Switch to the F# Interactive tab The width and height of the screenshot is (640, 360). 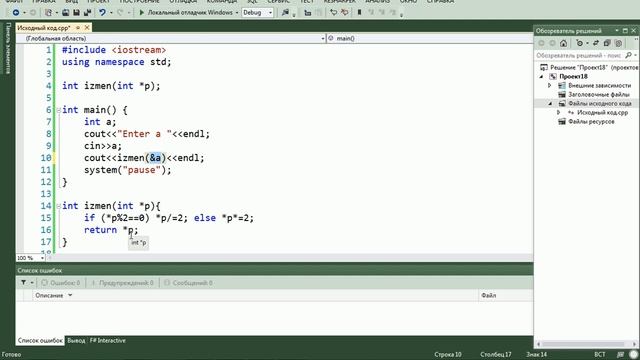tap(108, 340)
